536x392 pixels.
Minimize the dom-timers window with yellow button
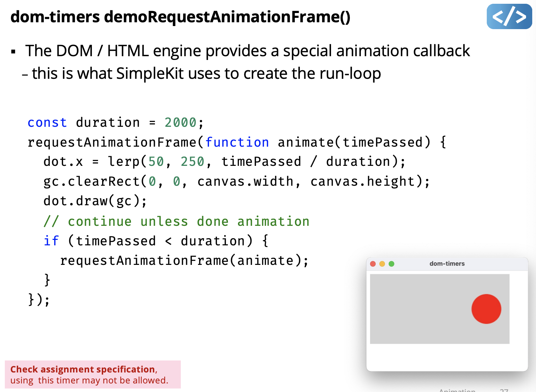(382, 264)
